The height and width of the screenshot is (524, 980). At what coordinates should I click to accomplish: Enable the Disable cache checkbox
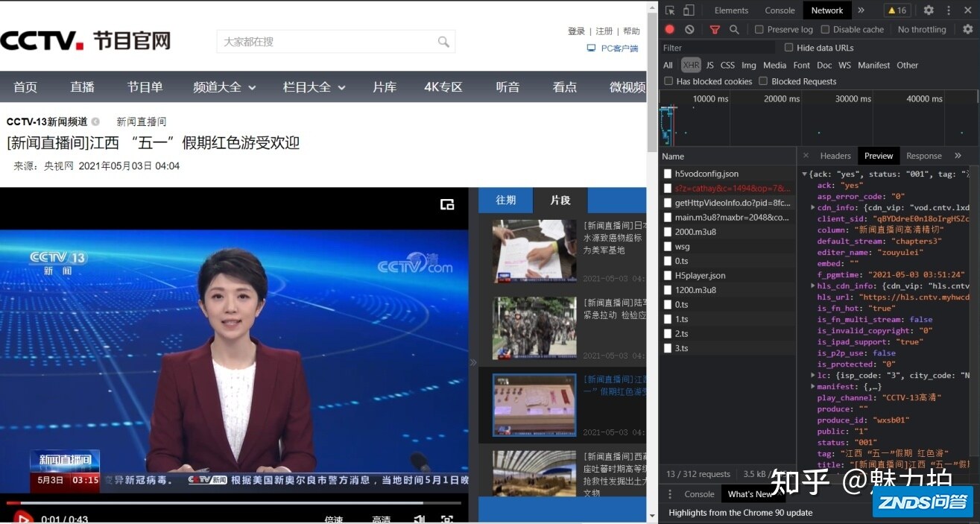tap(825, 30)
